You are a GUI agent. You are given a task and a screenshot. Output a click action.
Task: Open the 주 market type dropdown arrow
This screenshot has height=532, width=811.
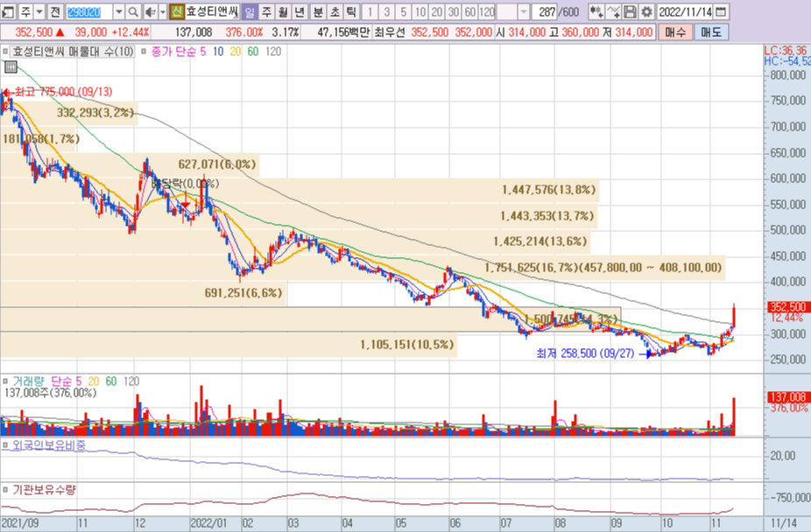pyautogui.click(x=39, y=11)
